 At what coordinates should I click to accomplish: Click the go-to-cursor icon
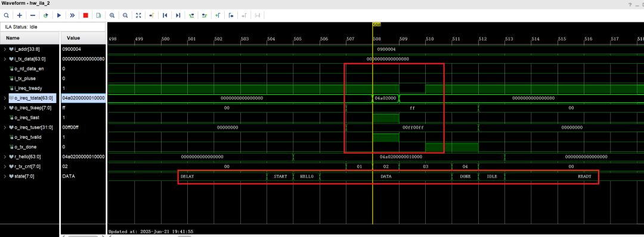[x=151, y=15]
